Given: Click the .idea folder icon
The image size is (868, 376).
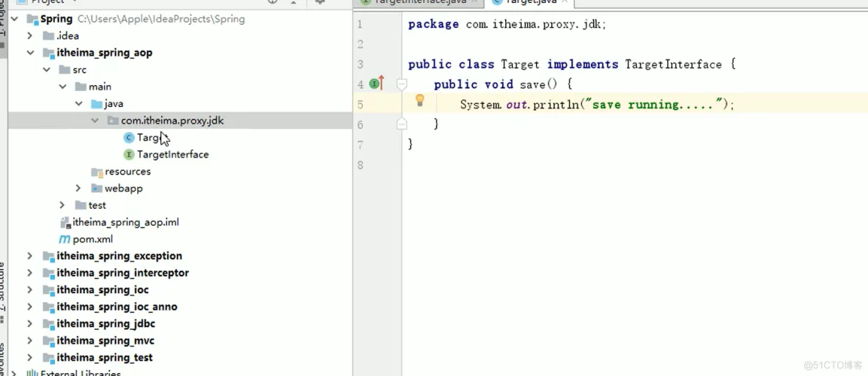Looking at the screenshot, I should click(x=48, y=36).
